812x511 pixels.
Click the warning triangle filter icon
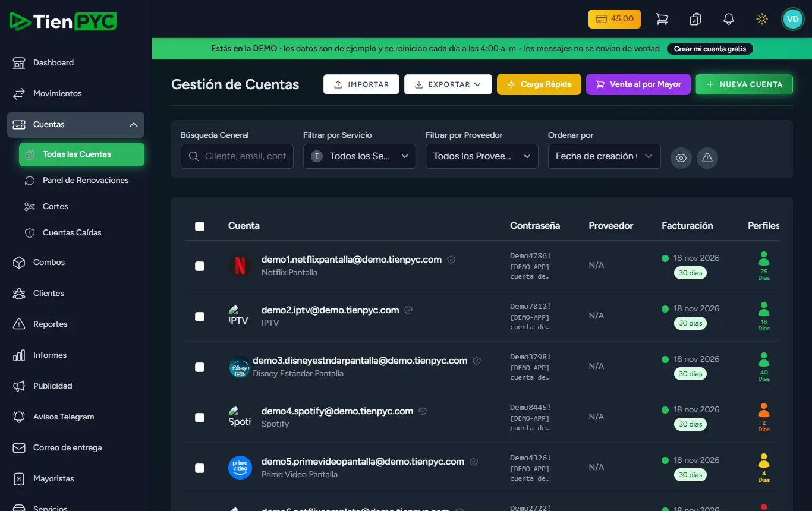(x=707, y=157)
